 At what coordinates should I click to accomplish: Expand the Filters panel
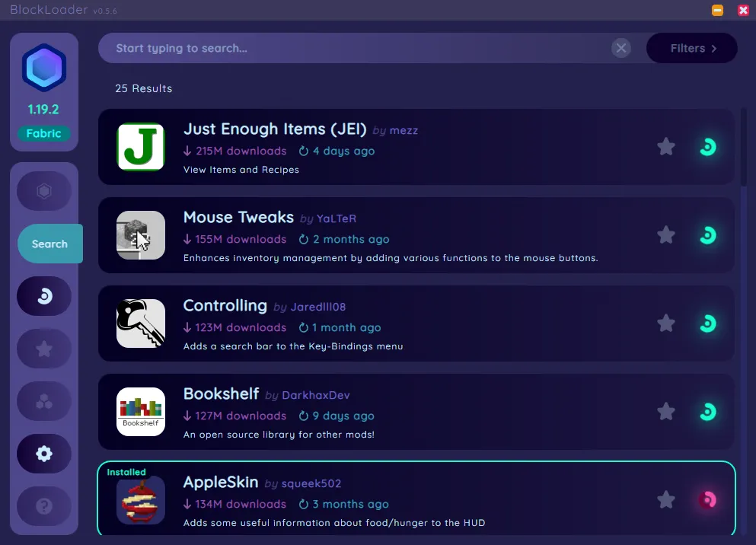point(692,48)
